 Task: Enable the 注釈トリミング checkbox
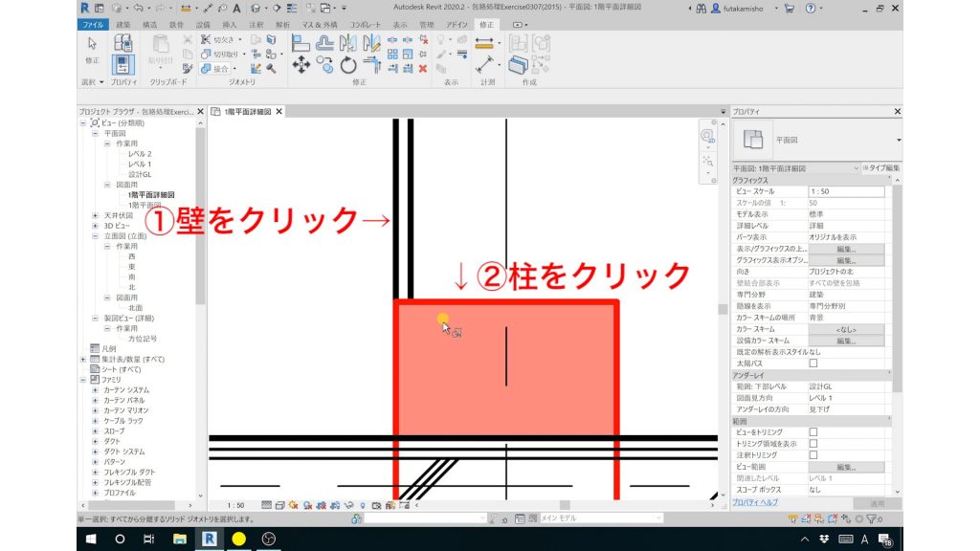pyautogui.click(x=813, y=455)
